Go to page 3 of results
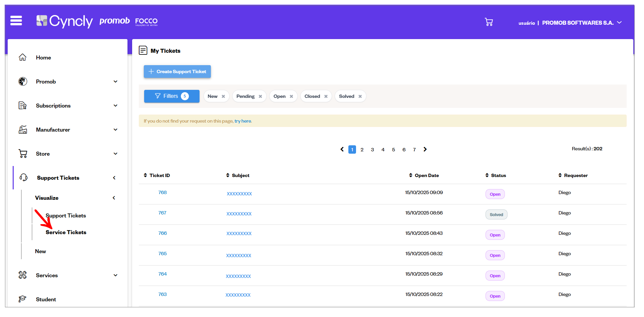The width and height of the screenshot is (644, 317). (372, 150)
